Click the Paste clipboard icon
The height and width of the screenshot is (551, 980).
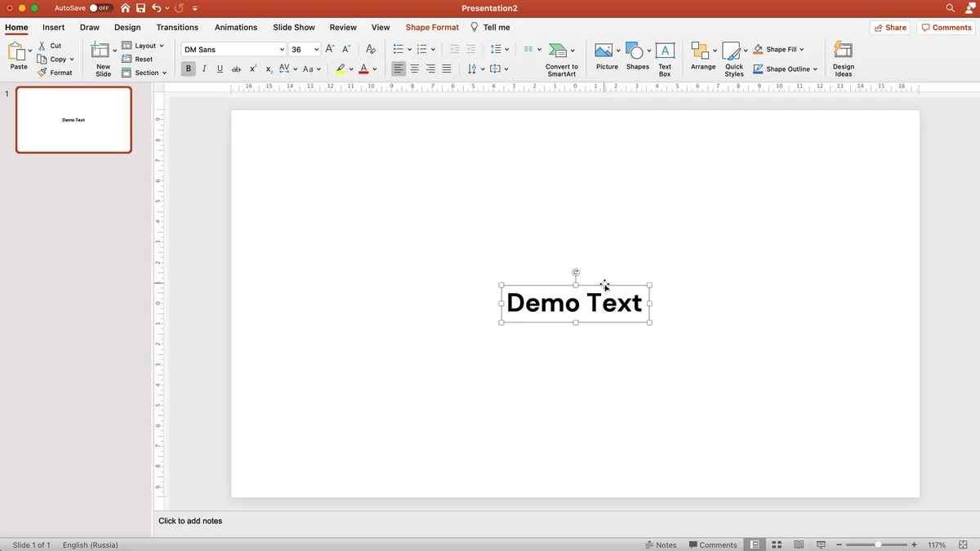tap(18, 52)
